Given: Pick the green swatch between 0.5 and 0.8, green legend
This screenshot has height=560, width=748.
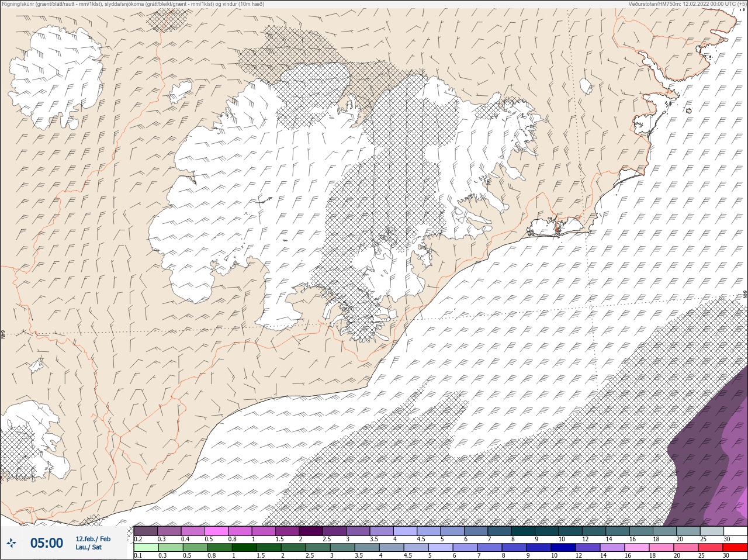Looking at the screenshot, I should coord(195,548).
